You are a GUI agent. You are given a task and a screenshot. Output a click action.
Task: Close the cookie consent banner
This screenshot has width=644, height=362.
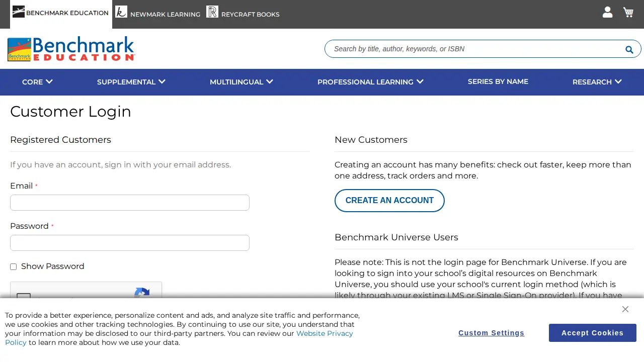pos(625,309)
